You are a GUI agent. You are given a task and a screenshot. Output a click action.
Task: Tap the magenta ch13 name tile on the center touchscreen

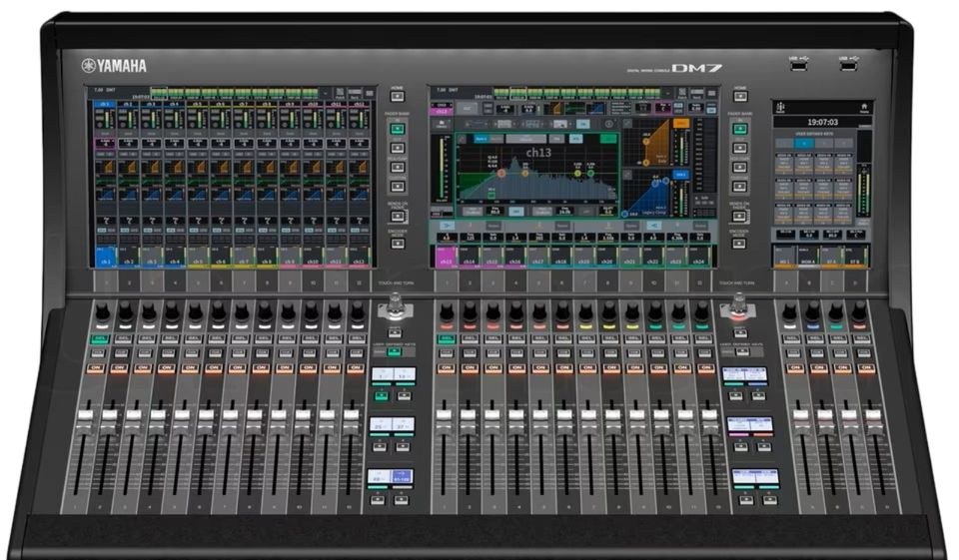point(446,257)
